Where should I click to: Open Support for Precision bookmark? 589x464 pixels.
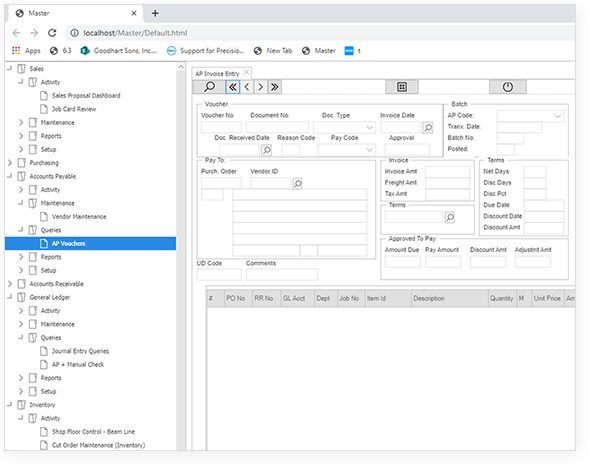coord(205,51)
